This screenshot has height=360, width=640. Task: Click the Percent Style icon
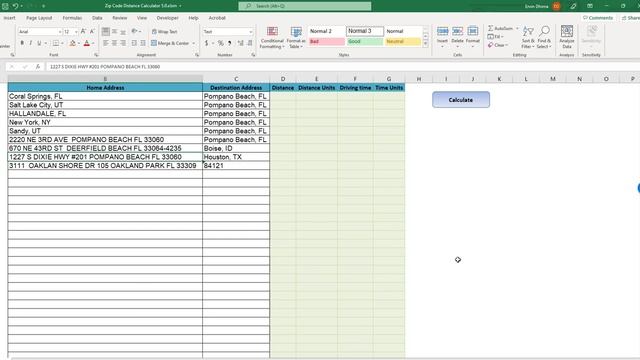pos(220,43)
